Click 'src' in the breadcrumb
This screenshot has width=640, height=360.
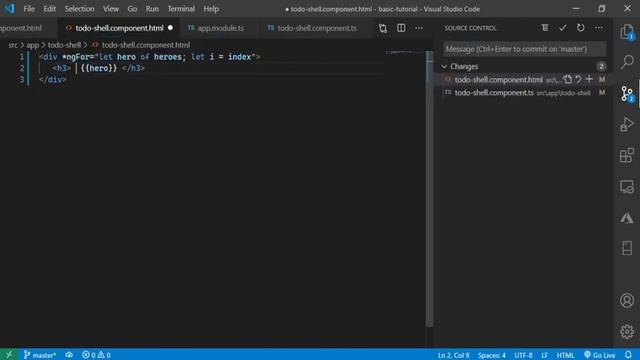[13, 45]
